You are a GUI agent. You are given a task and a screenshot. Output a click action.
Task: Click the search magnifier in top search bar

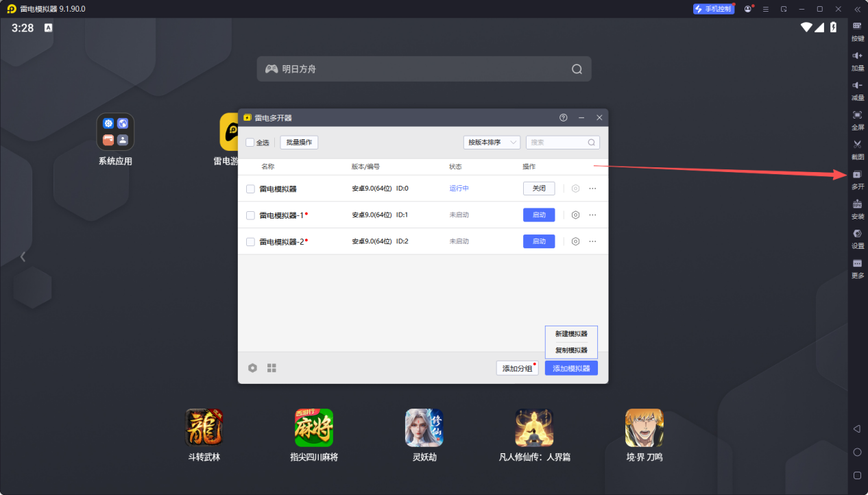(577, 69)
